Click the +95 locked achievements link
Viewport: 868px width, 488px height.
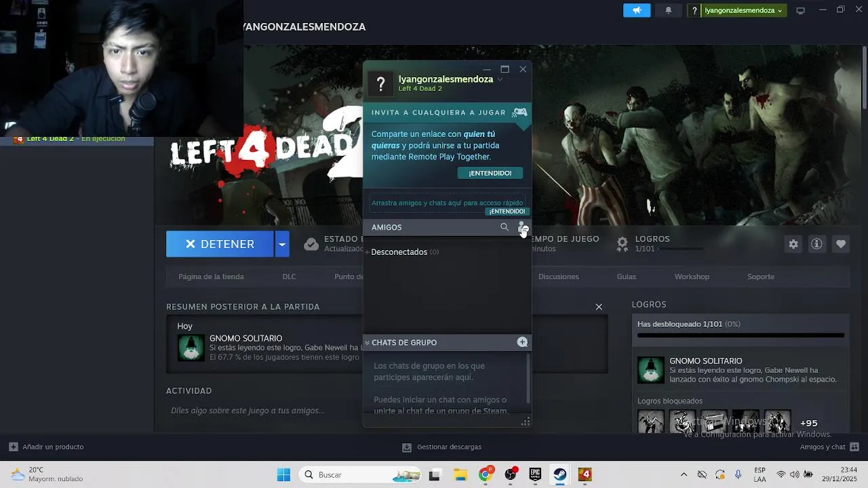[x=809, y=423]
